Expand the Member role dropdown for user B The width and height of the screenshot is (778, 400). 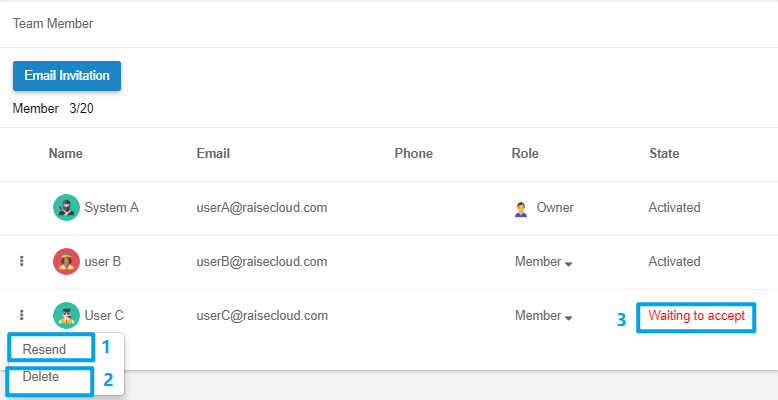544,262
